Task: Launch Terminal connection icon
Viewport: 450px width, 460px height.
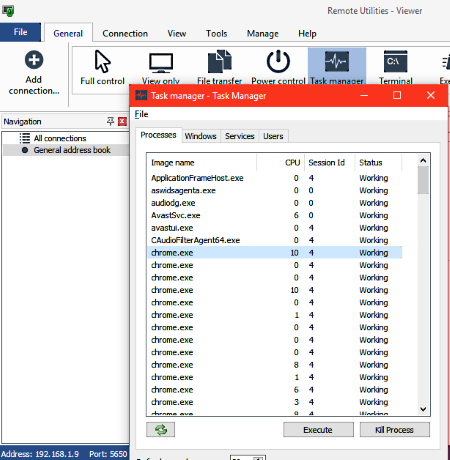Action: (x=395, y=61)
